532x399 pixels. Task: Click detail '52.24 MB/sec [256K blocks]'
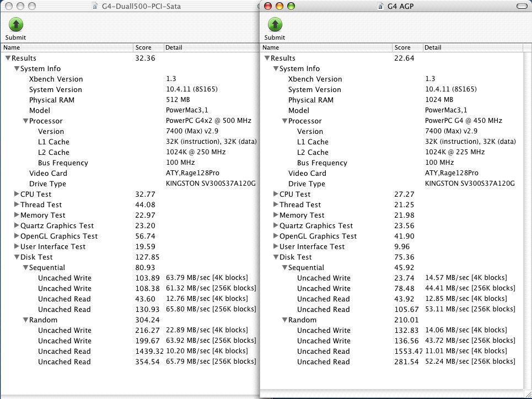click(470, 362)
